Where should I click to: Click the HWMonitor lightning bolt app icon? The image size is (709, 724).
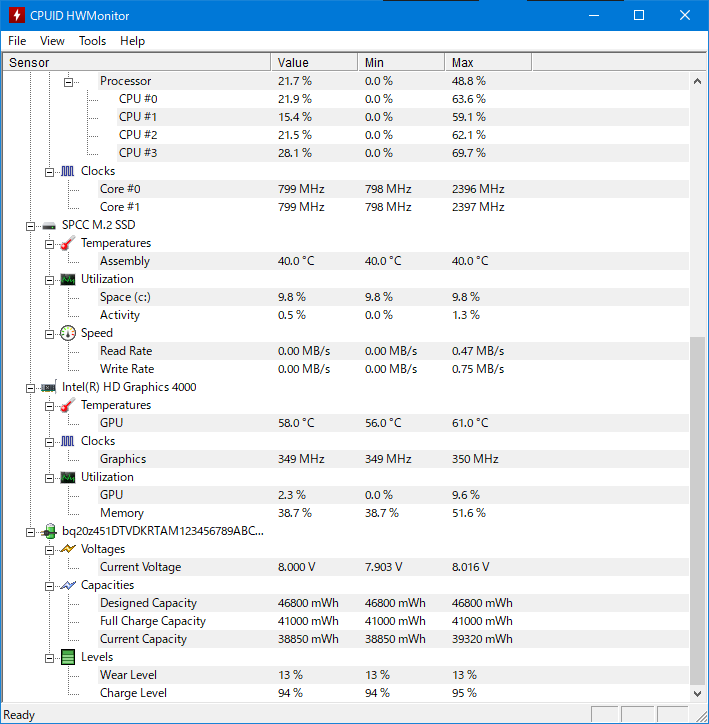tap(17, 15)
